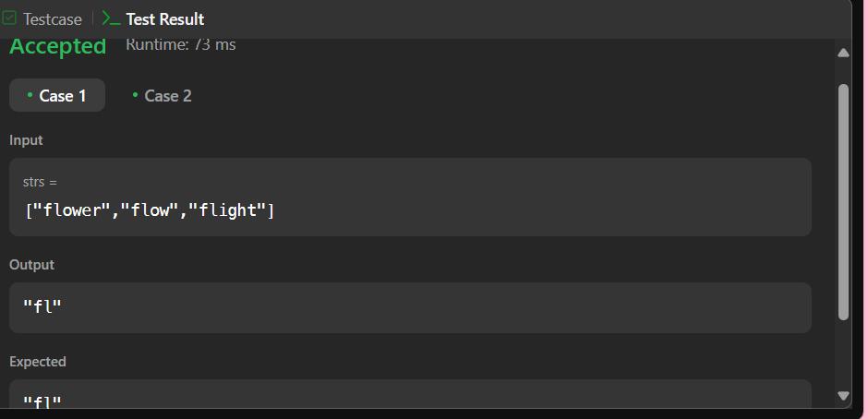Viewport: 868px width, 419px height.
Task: Click the scrollbar down arrow
Action: click(843, 396)
